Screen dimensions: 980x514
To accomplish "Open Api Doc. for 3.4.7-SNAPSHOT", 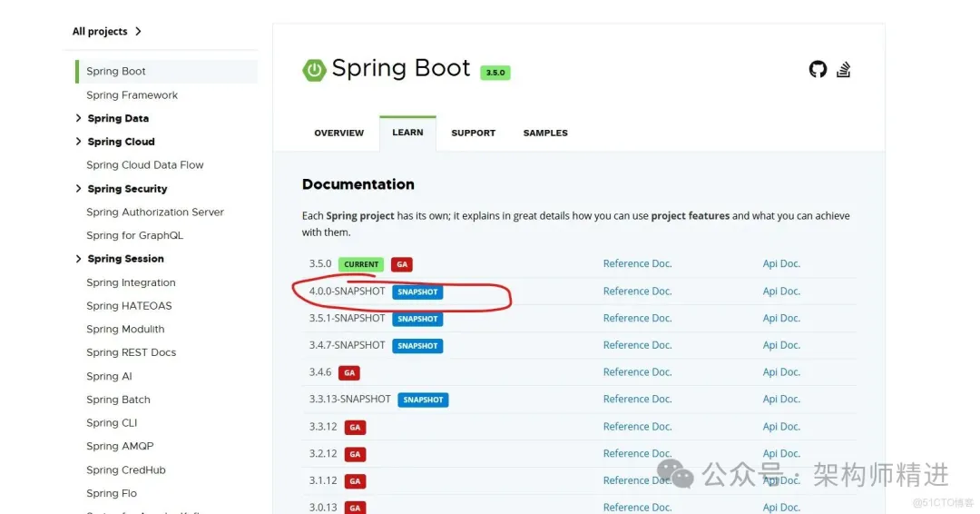I will [x=781, y=345].
